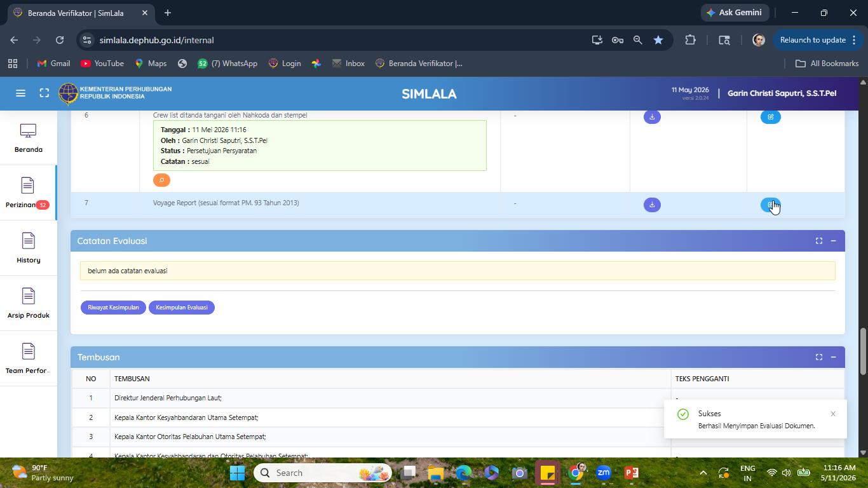Open Gmail bookmark
This screenshot has height=488, width=868.
tap(53, 64)
